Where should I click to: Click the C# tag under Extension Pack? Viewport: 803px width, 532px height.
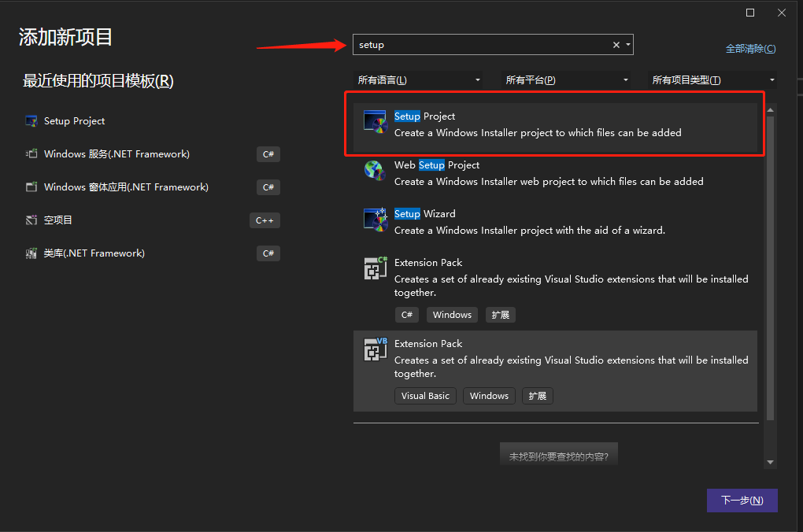coord(407,315)
